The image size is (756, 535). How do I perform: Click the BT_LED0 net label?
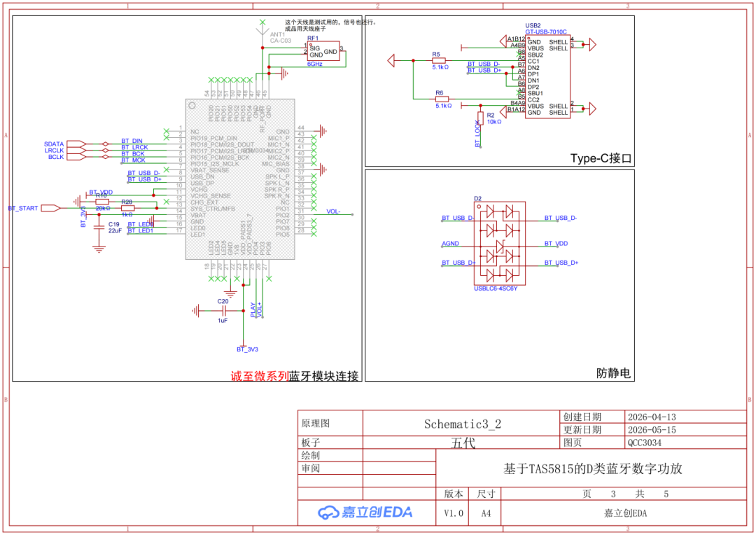[140, 224]
